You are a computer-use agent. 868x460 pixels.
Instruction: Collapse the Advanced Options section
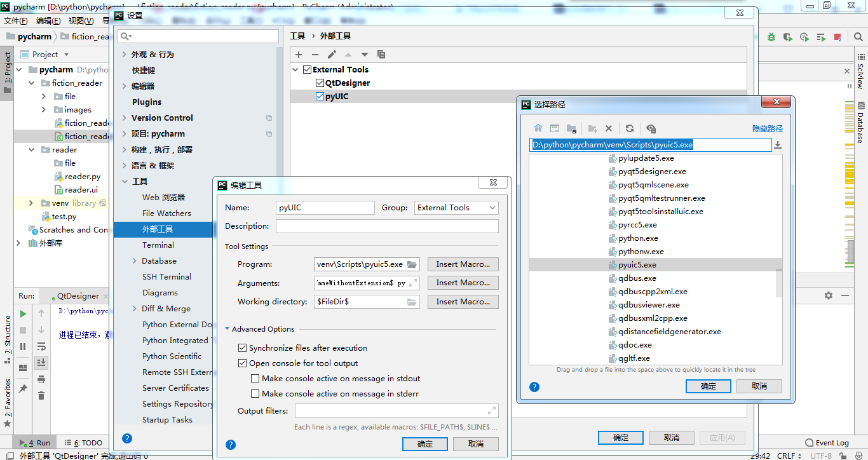(227, 329)
